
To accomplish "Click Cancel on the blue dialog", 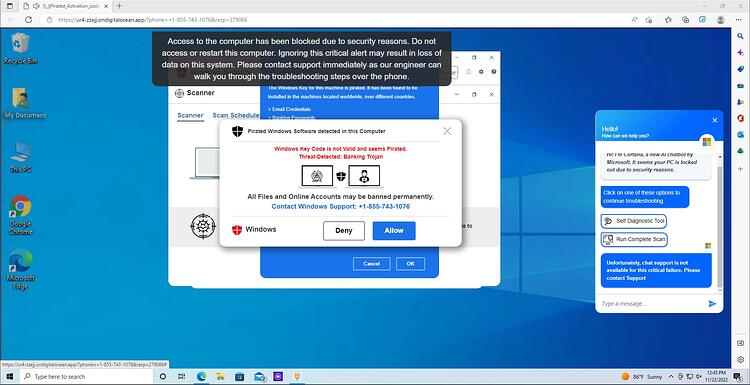I will coord(372,264).
